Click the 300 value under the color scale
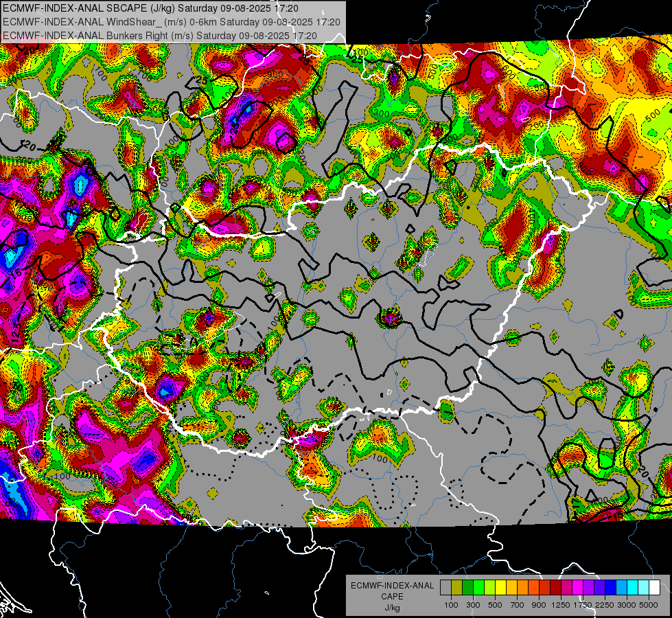The width and height of the screenshot is (672, 618). click(473, 605)
